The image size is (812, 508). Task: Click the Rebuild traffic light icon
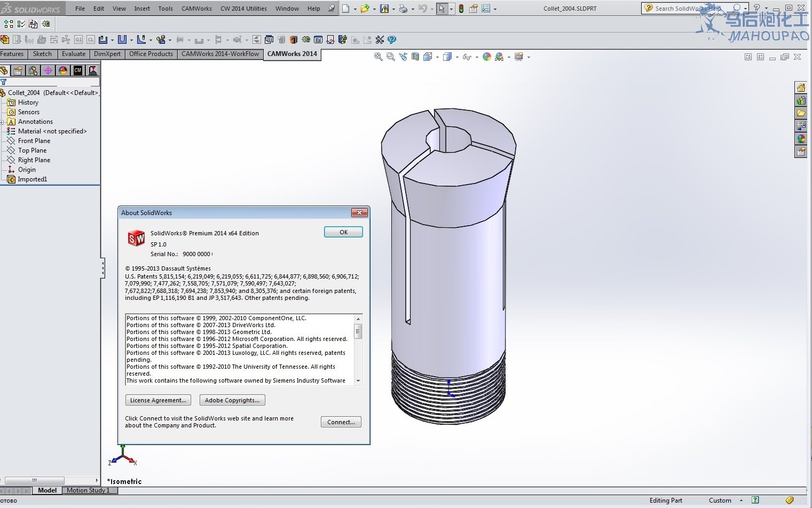(x=461, y=9)
